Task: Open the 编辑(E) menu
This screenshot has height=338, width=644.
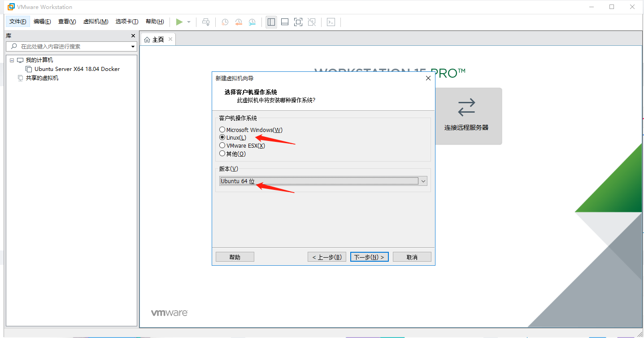Action: 42,22
